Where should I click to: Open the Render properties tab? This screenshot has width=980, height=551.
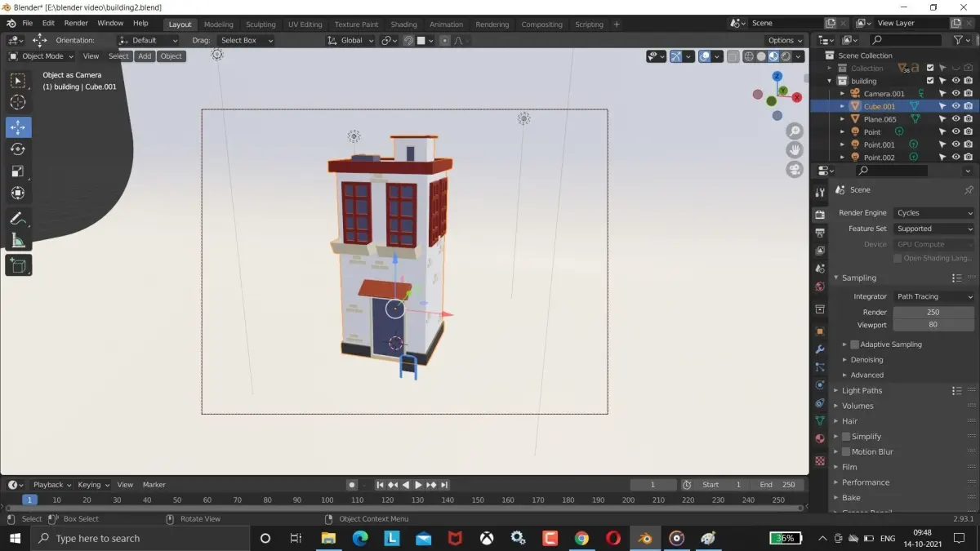(x=820, y=215)
